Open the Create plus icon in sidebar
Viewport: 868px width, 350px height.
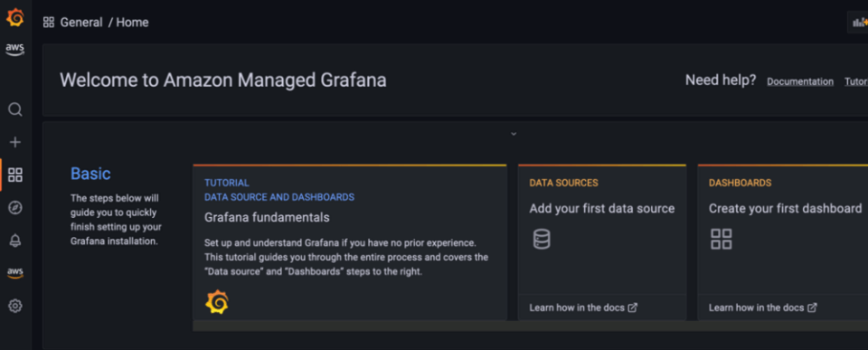(x=15, y=142)
